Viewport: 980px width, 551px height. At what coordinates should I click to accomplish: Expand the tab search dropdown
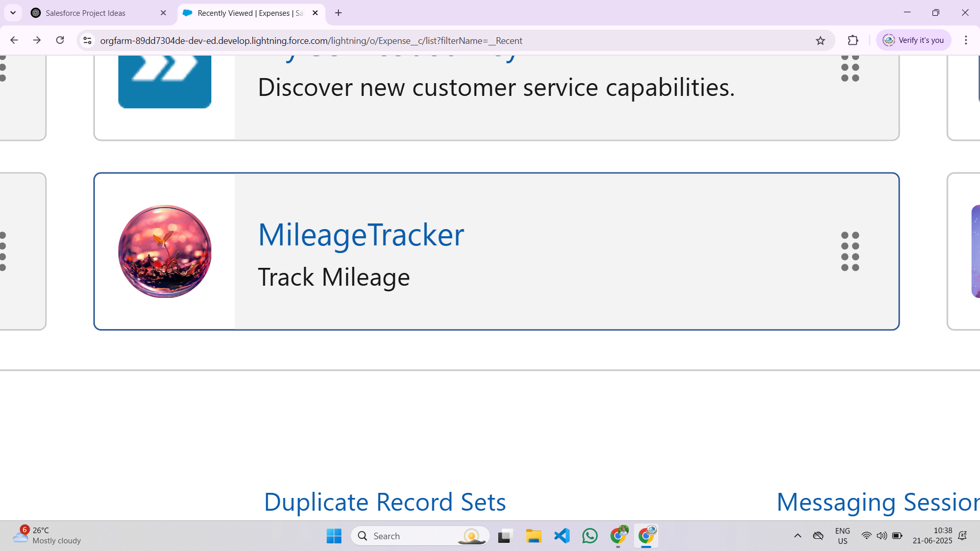click(13, 13)
